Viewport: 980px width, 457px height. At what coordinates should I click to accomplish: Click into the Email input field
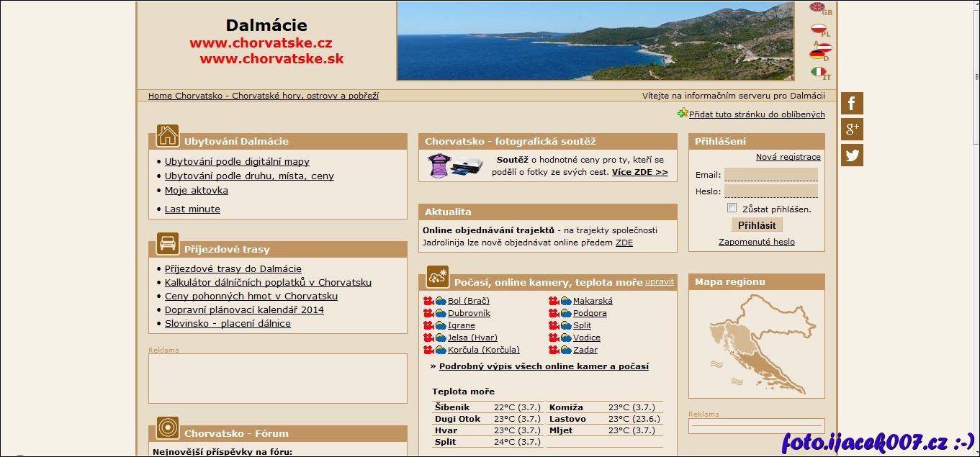(770, 175)
